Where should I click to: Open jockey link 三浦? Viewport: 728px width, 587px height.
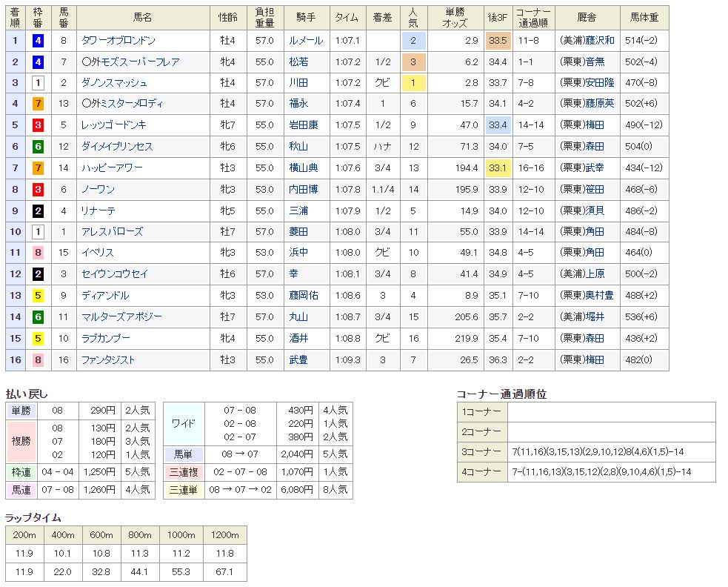point(298,210)
